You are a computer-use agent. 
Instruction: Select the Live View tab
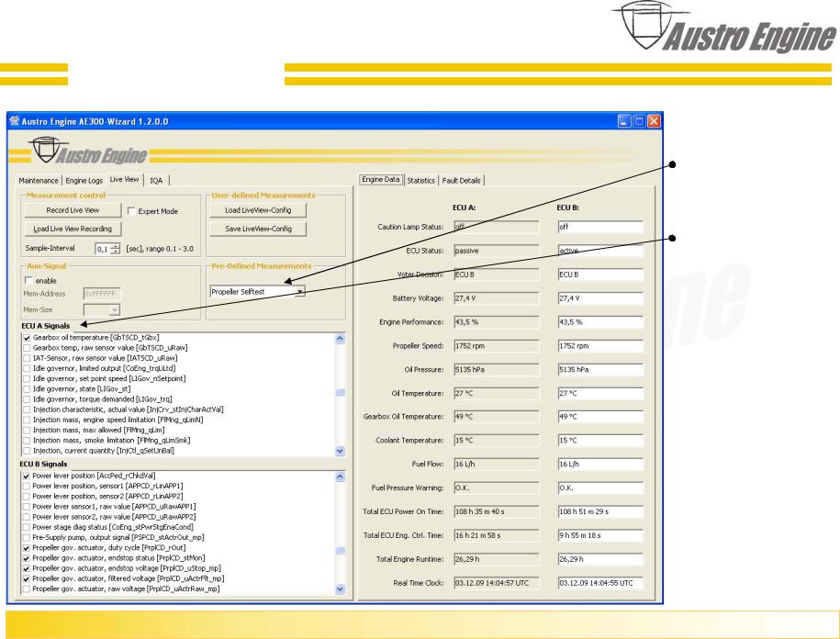coord(124,179)
